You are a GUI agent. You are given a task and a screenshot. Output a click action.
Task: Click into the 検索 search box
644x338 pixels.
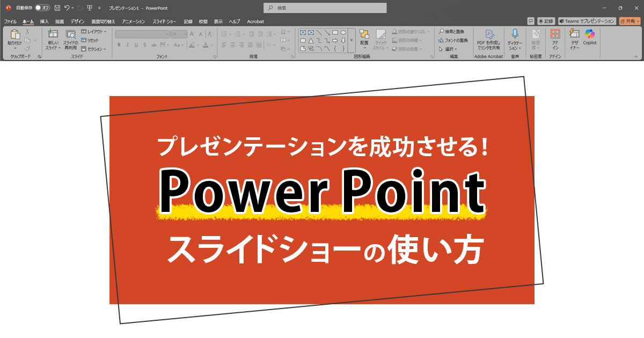tap(325, 8)
